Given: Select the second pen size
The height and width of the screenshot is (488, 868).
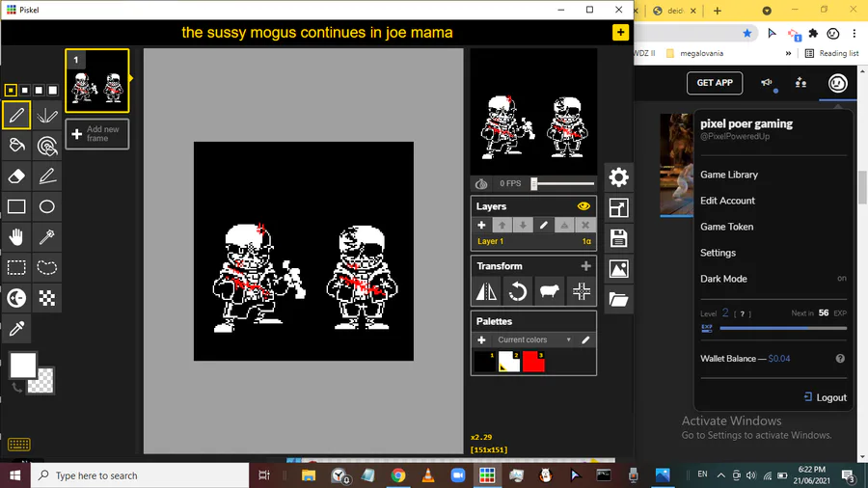Looking at the screenshot, I should (x=25, y=90).
